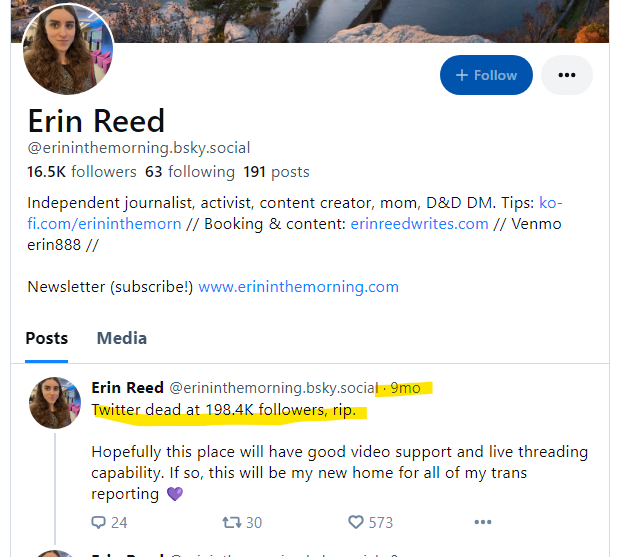
Task: Click the post handle erininthemorning.bsky.social
Action: tap(272, 388)
